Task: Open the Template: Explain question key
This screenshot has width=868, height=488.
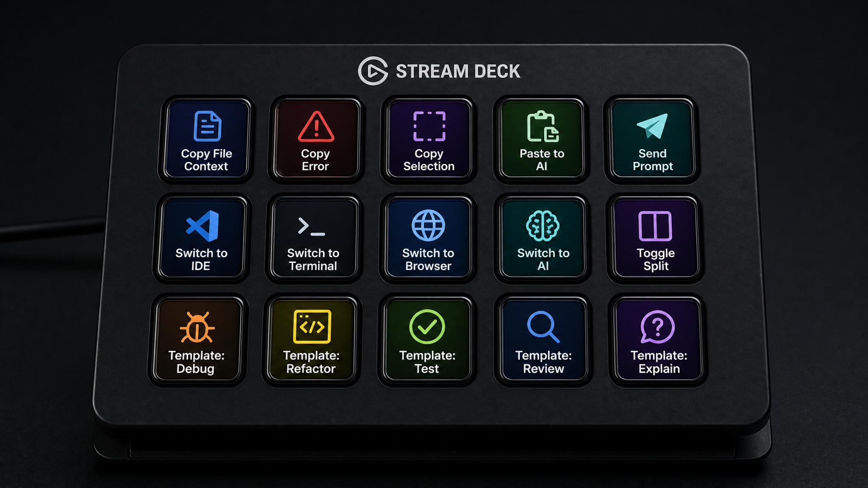Action: tap(658, 340)
